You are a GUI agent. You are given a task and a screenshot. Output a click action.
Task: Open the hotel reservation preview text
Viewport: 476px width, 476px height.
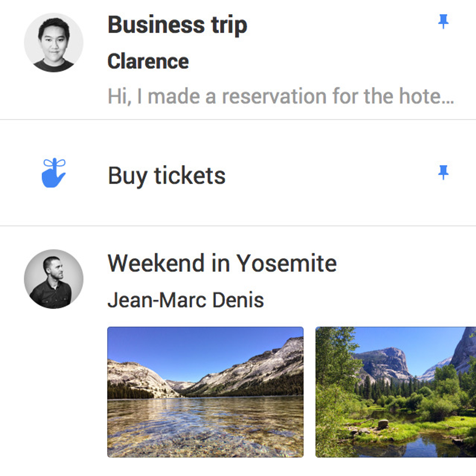(x=281, y=96)
